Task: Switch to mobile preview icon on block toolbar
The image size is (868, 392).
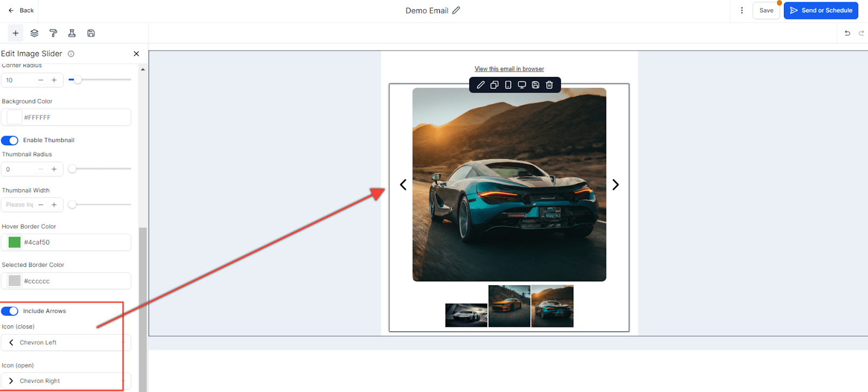Action: [x=508, y=85]
